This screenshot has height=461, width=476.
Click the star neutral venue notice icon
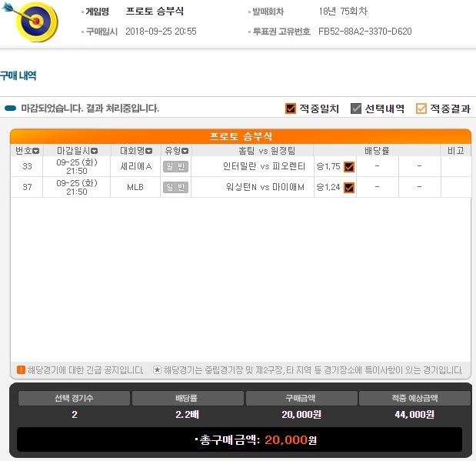pyautogui.click(x=157, y=370)
